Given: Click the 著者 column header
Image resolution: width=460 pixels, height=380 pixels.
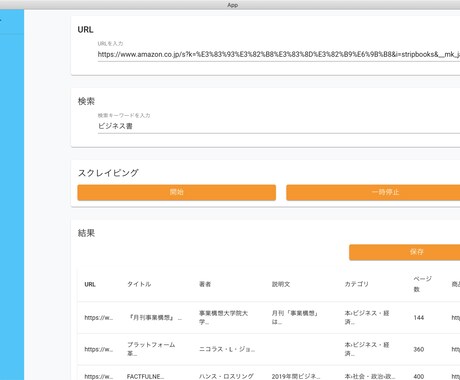Looking at the screenshot, I should (x=205, y=284).
